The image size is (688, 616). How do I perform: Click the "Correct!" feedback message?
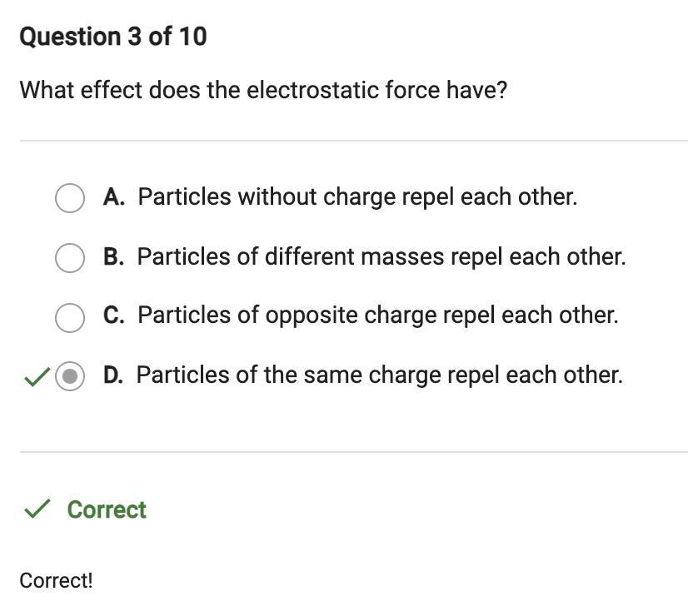[x=56, y=580]
